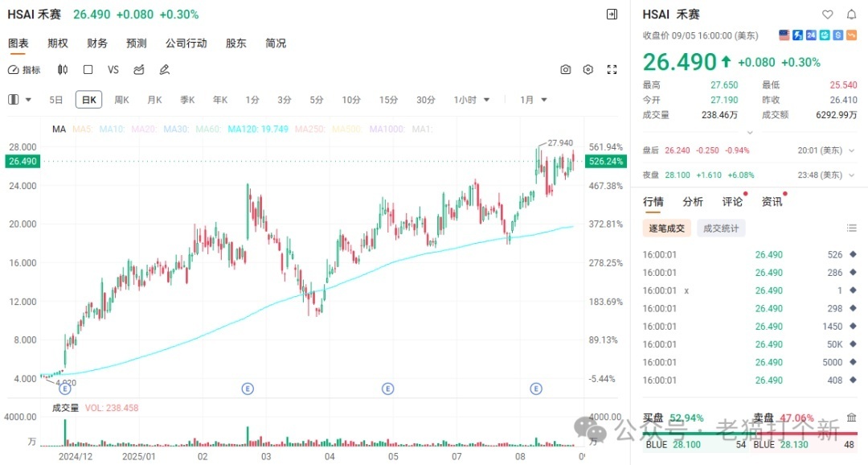Toggle 逐笔成交 tick-by-tick view
Screen dimensions: 868x465
(666, 228)
